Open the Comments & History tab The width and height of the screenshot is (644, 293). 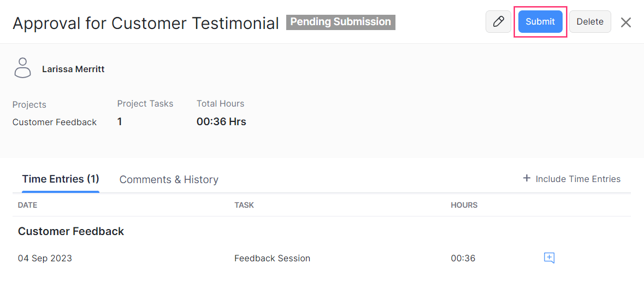(x=169, y=179)
